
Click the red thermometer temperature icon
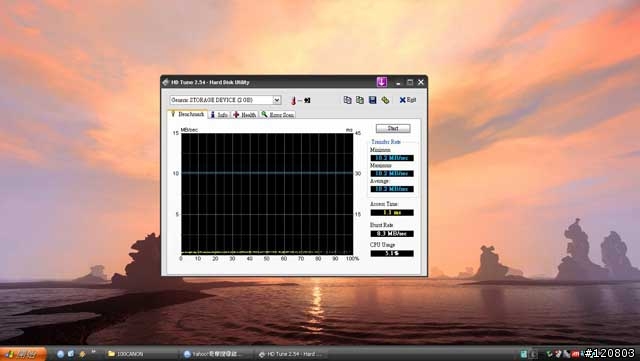(293, 100)
